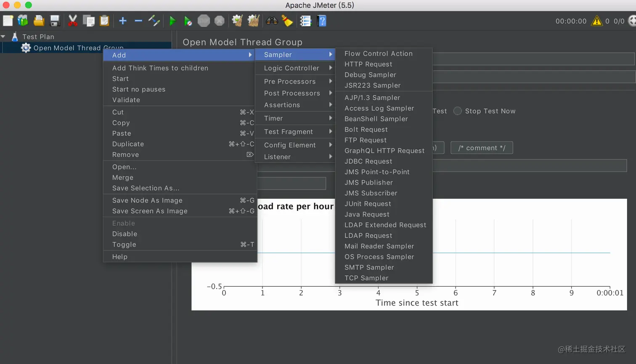Viewport: 636px width, 364px height.
Task: Click Start no pauses menu entry
Action: [180, 90]
